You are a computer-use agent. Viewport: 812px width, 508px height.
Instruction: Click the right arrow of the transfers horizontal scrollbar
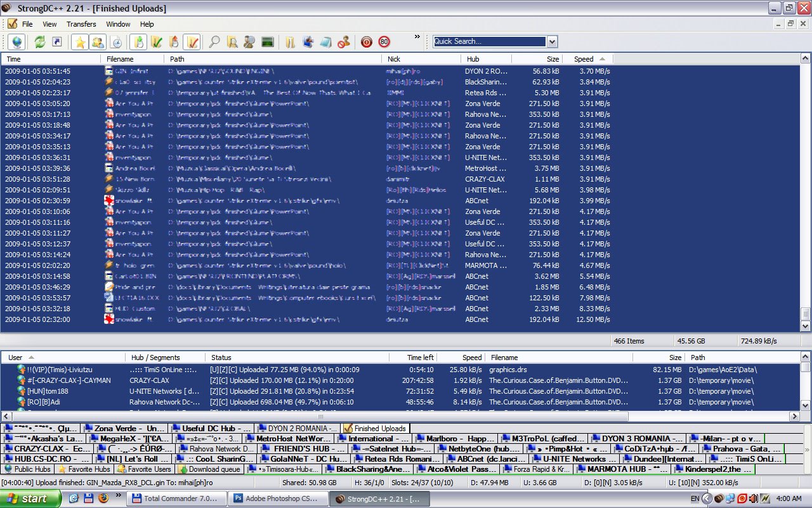(x=794, y=417)
